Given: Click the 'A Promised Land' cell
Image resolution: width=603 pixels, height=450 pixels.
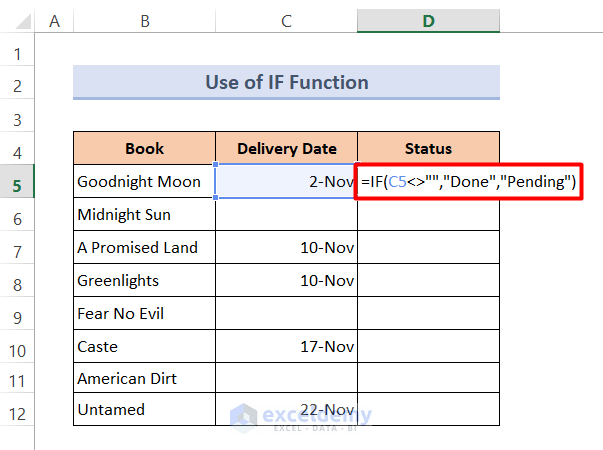Looking at the screenshot, I should tap(144, 248).
